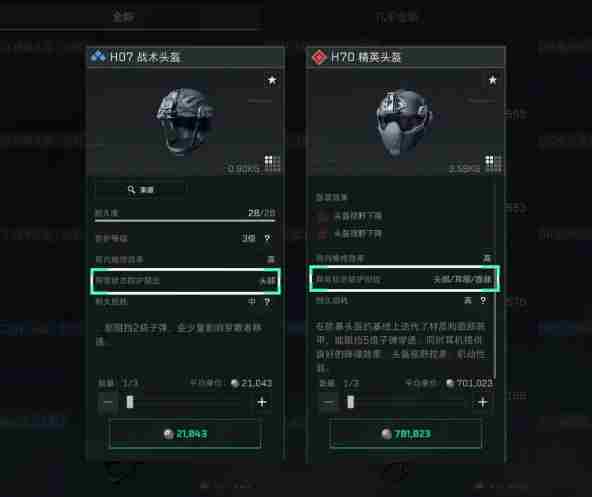Click the grid size icon on H70 card
The width and height of the screenshot is (592, 497).
[493, 164]
